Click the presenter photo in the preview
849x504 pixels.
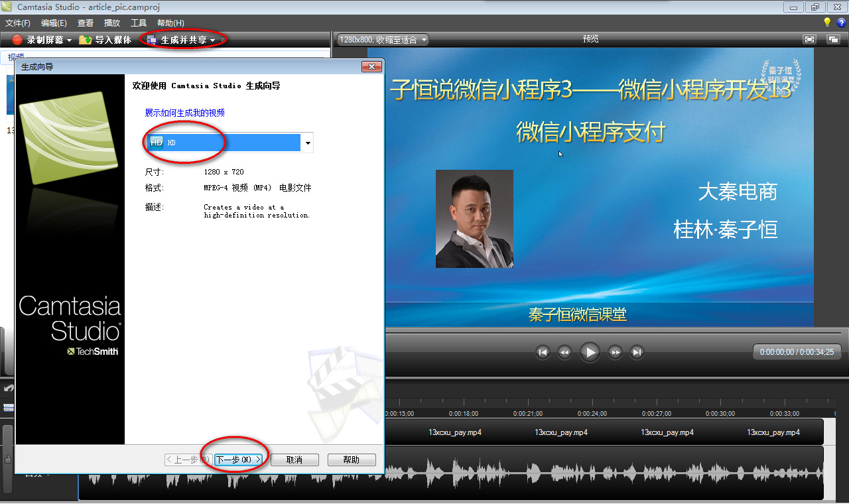point(474,219)
